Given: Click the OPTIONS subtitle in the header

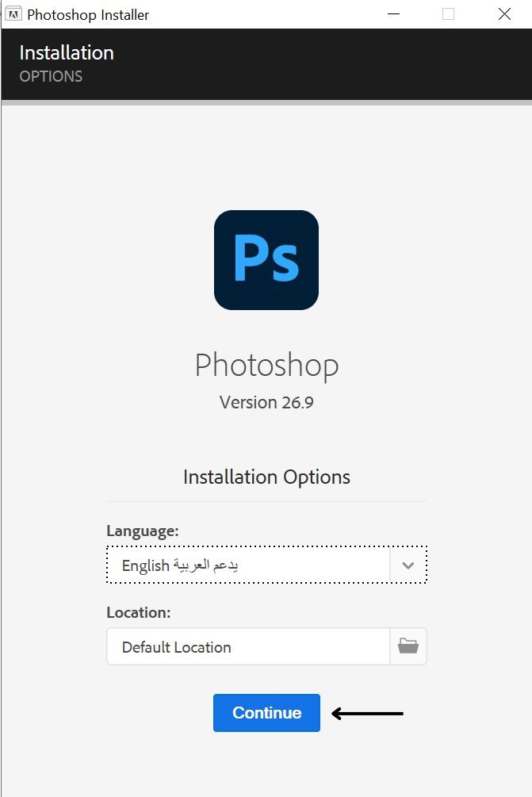Looking at the screenshot, I should [x=51, y=76].
